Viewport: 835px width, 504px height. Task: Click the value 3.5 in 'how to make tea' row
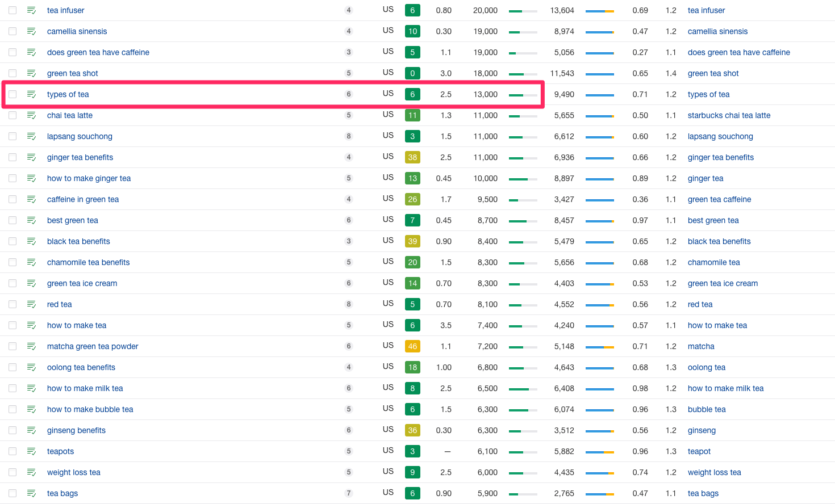pos(446,325)
